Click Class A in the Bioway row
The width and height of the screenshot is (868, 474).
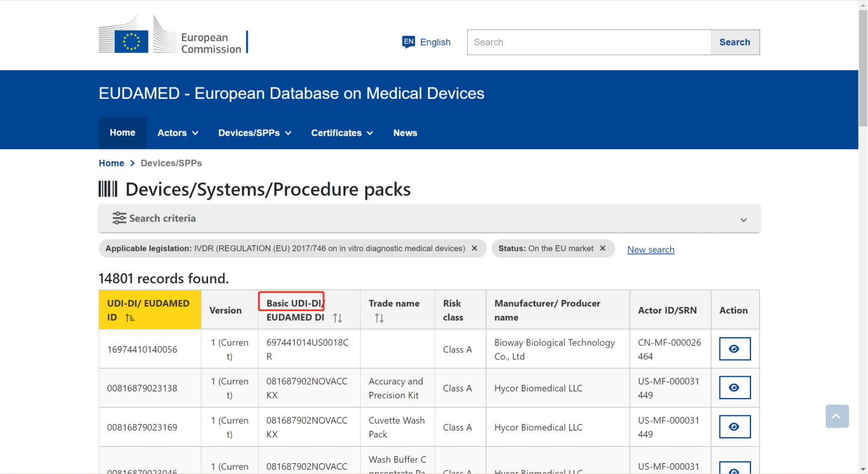(x=458, y=349)
